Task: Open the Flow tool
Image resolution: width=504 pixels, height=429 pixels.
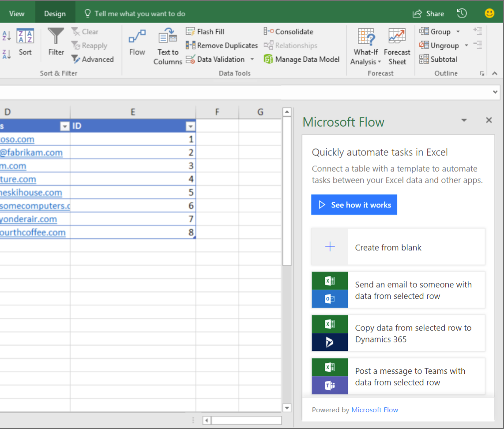Action: [137, 45]
